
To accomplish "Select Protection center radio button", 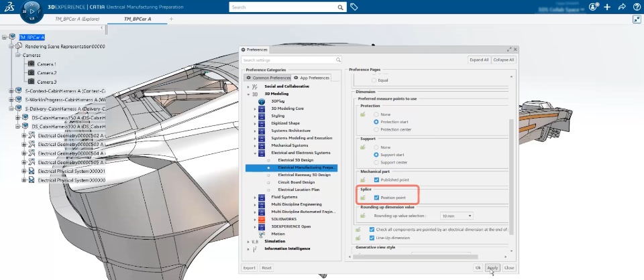I will pos(376,129).
